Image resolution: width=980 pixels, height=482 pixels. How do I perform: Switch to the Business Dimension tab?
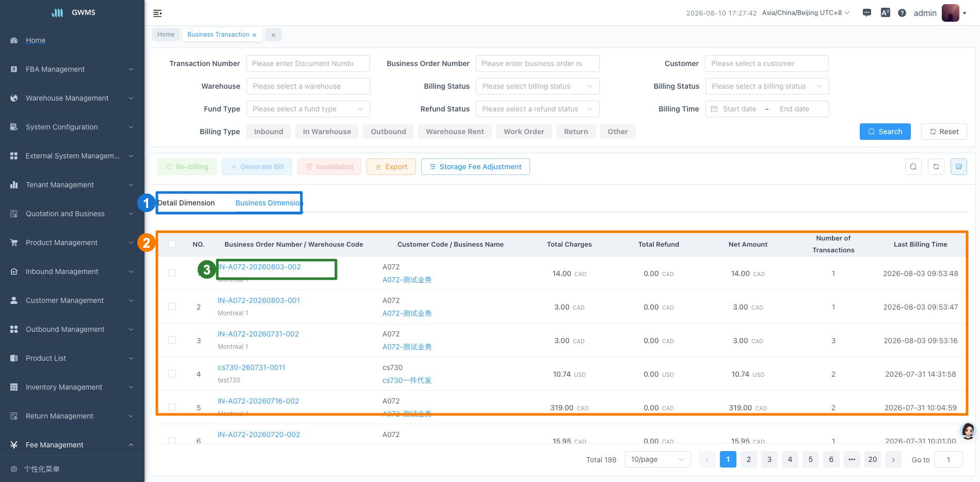(268, 203)
